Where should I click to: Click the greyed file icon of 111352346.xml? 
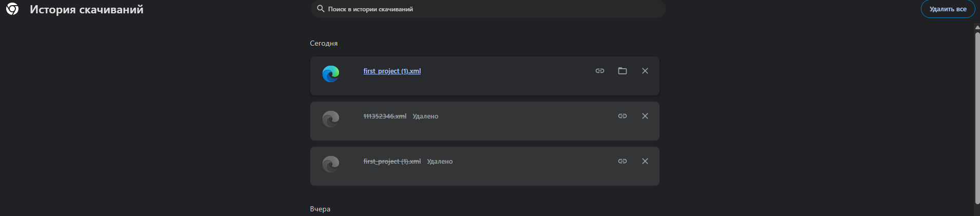(x=331, y=119)
